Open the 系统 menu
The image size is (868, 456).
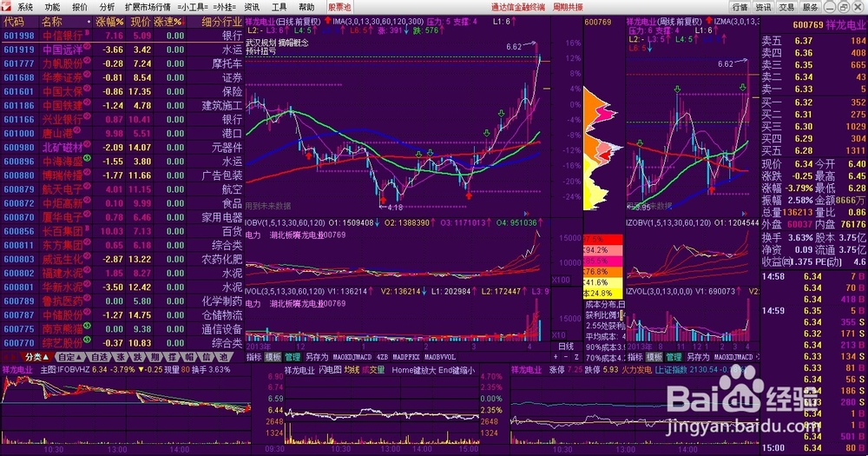pyautogui.click(x=25, y=7)
